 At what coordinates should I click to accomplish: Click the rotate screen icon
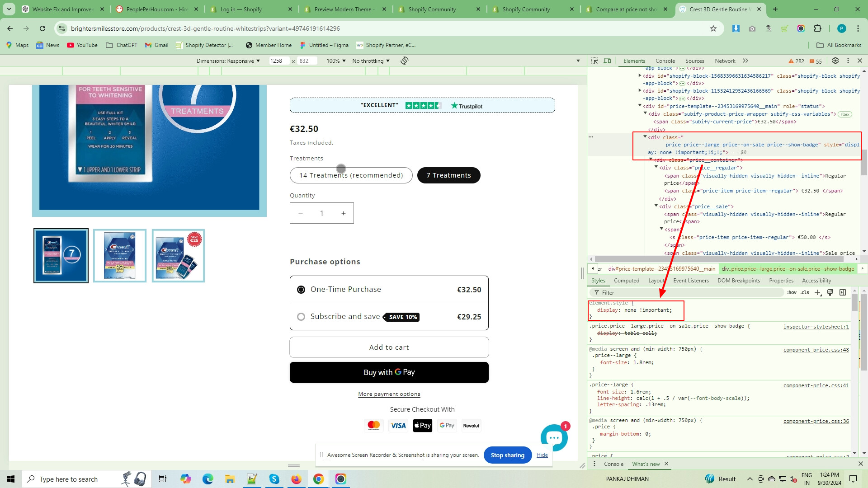(405, 61)
